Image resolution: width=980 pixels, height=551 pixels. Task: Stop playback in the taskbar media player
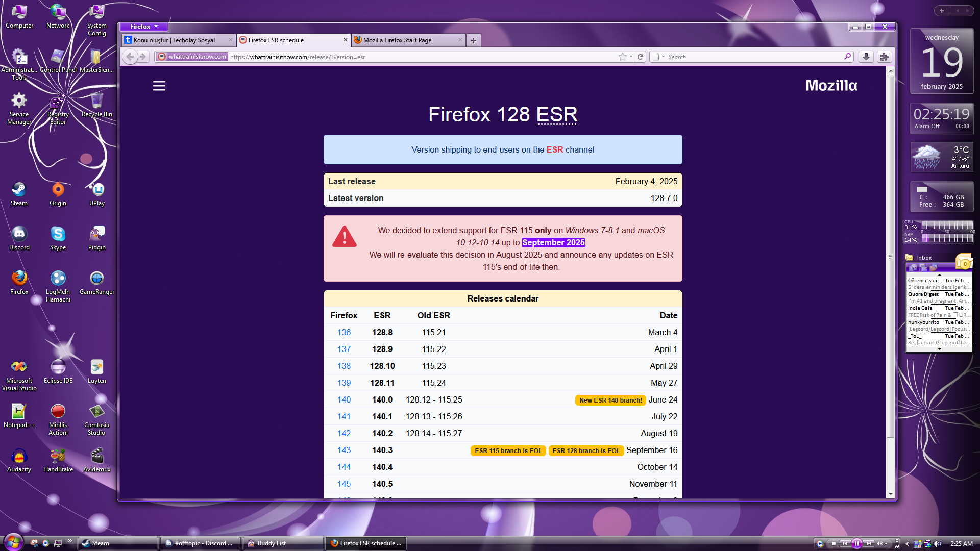coord(834,543)
